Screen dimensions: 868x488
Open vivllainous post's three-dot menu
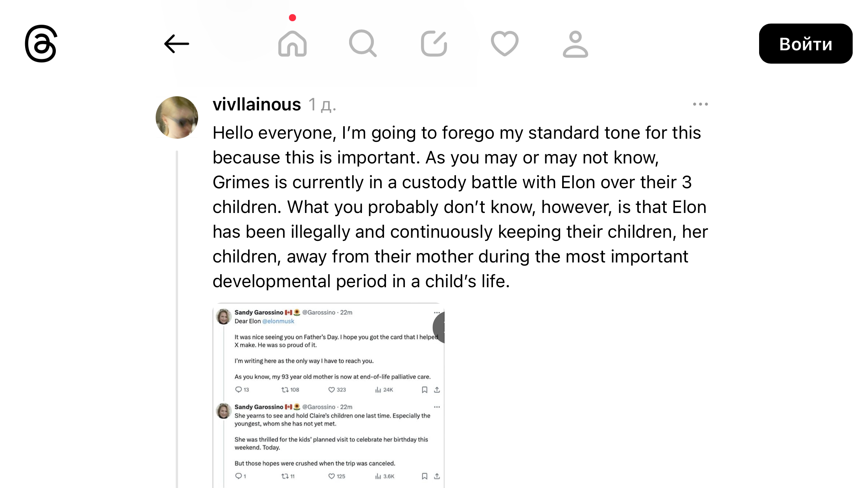[x=701, y=104]
